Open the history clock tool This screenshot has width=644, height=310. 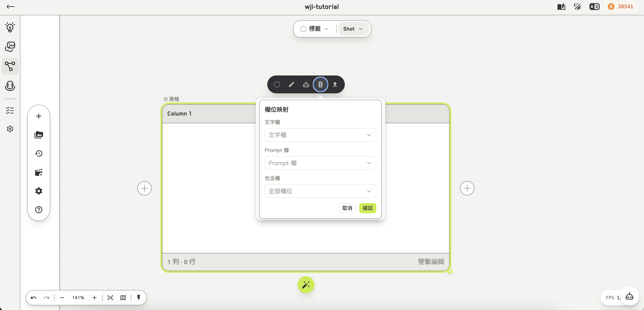coord(39,154)
